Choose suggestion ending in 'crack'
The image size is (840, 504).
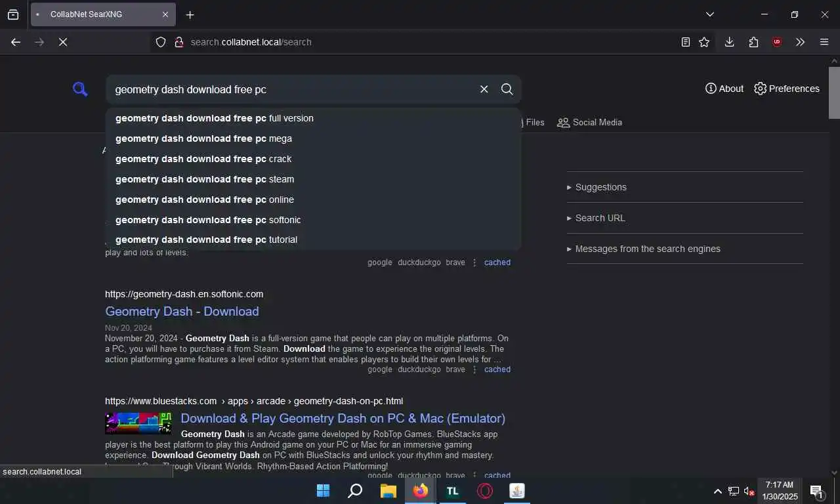[313, 159]
